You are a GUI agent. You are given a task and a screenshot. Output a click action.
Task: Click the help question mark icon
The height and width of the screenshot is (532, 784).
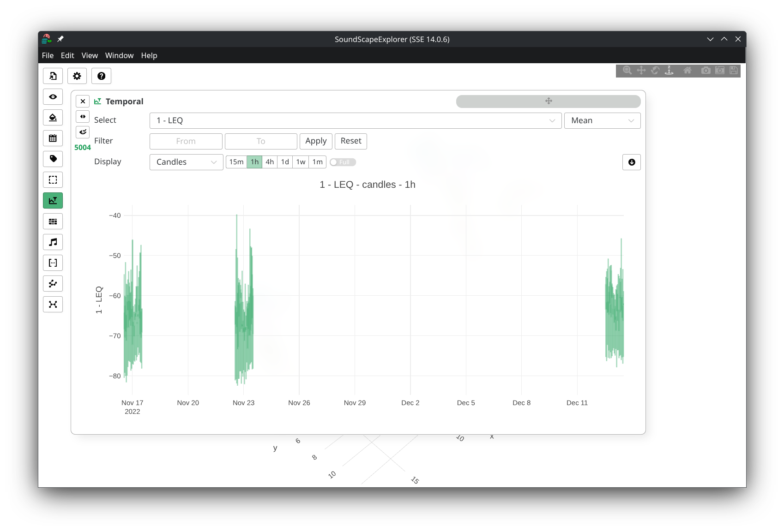(101, 76)
